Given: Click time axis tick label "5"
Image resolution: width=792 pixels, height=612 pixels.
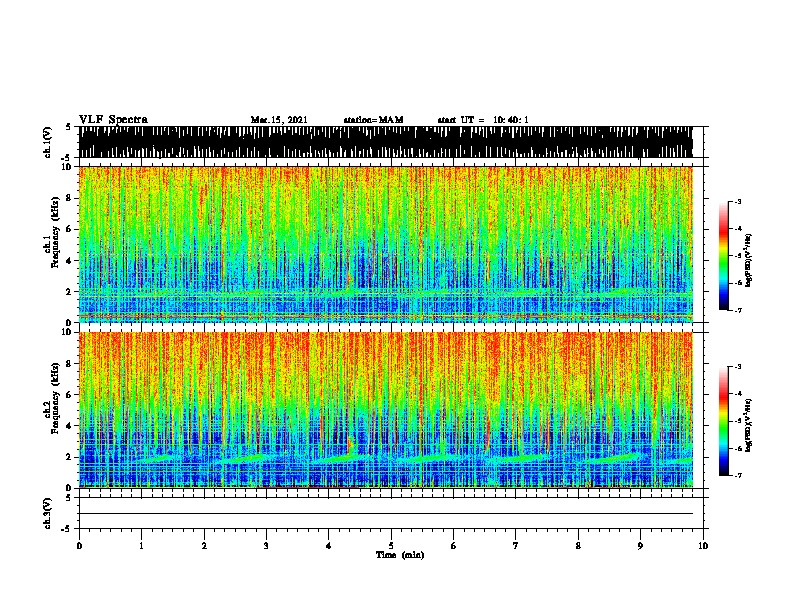Looking at the screenshot, I should pyautogui.click(x=391, y=546).
